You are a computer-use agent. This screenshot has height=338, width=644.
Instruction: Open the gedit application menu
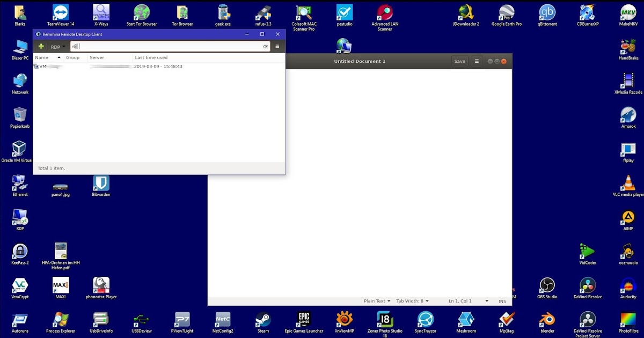(477, 61)
